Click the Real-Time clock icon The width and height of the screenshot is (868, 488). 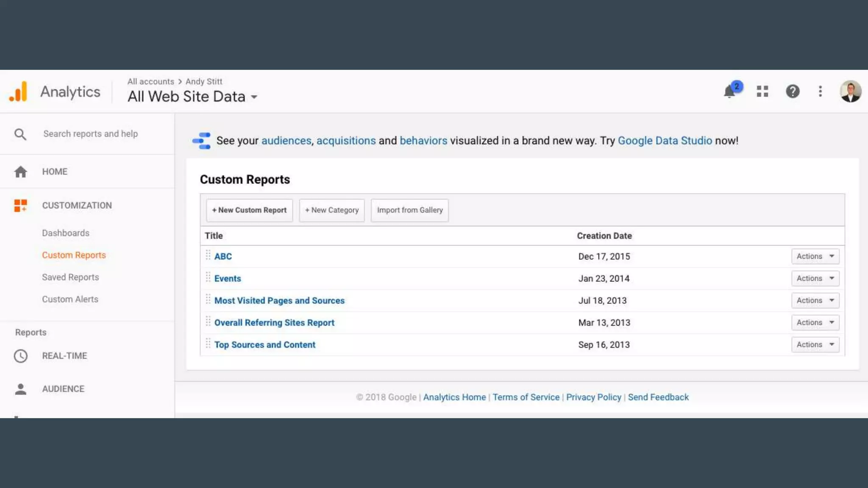click(20, 356)
